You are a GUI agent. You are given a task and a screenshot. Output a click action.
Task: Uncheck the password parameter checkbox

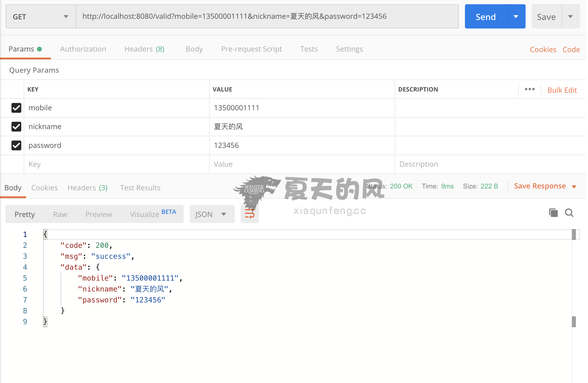[x=16, y=145]
